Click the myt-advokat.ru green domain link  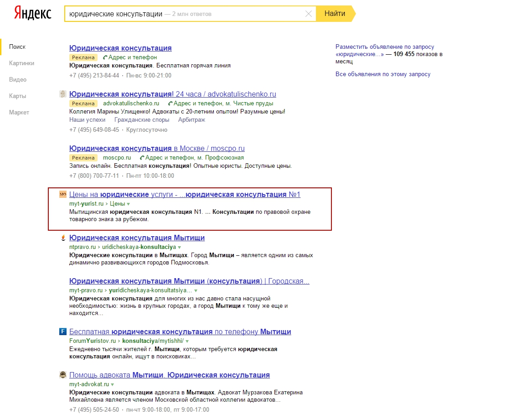89,384
